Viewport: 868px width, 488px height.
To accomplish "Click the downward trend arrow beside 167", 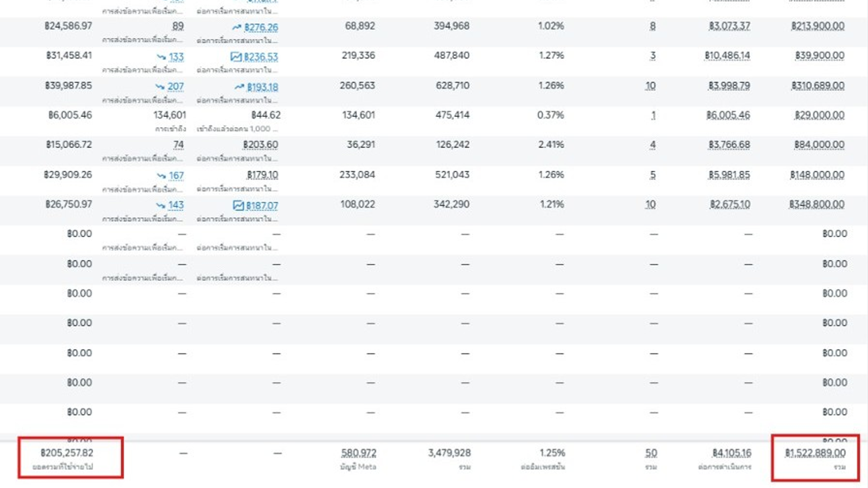I will pos(161,175).
